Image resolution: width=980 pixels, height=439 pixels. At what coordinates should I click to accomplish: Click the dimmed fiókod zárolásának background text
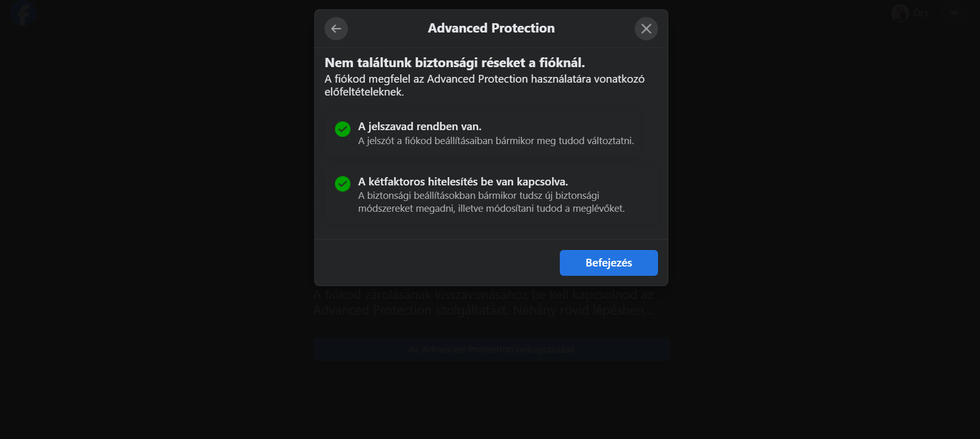pyautogui.click(x=483, y=303)
